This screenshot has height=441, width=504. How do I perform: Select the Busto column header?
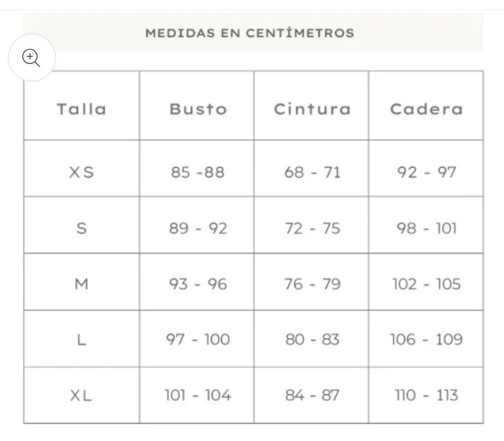point(198,109)
